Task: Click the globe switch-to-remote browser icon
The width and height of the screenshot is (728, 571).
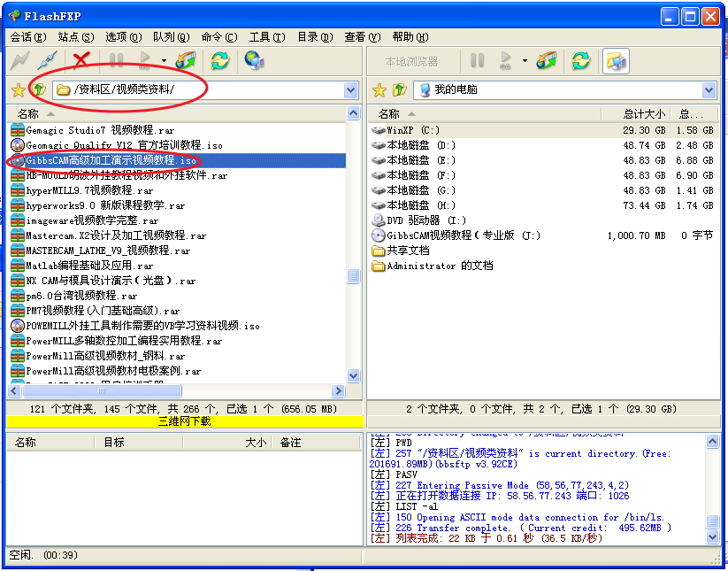Action: pos(255,60)
